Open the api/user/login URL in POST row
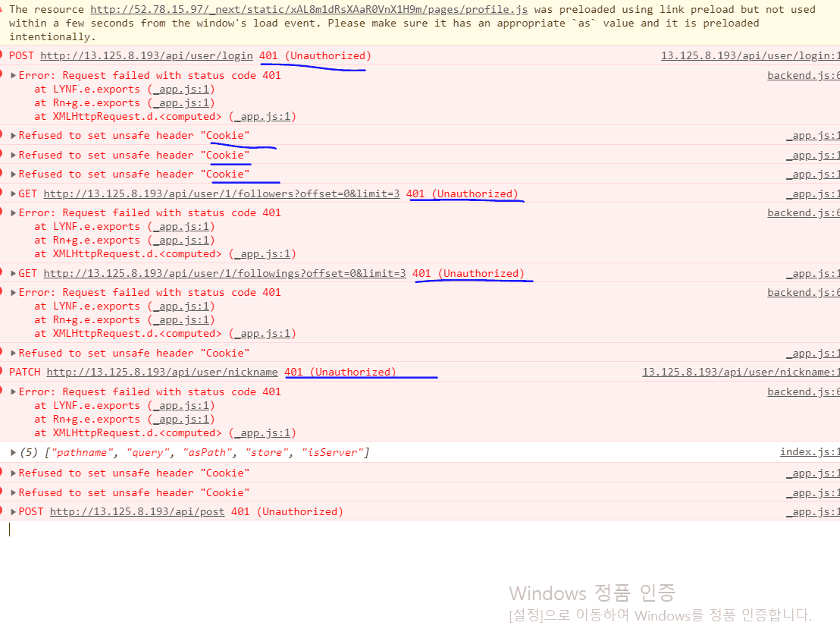This screenshot has height=635, width=840. pos(147,56)
